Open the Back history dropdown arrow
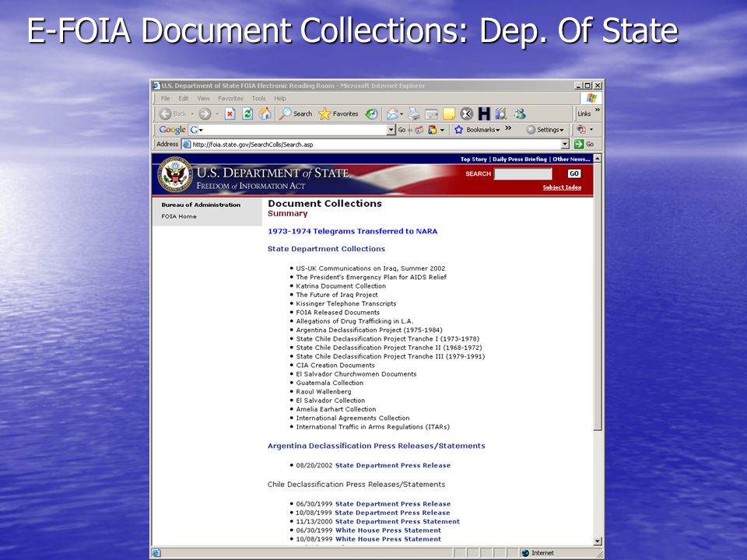The image size is (747, 560). coord(192,114)
